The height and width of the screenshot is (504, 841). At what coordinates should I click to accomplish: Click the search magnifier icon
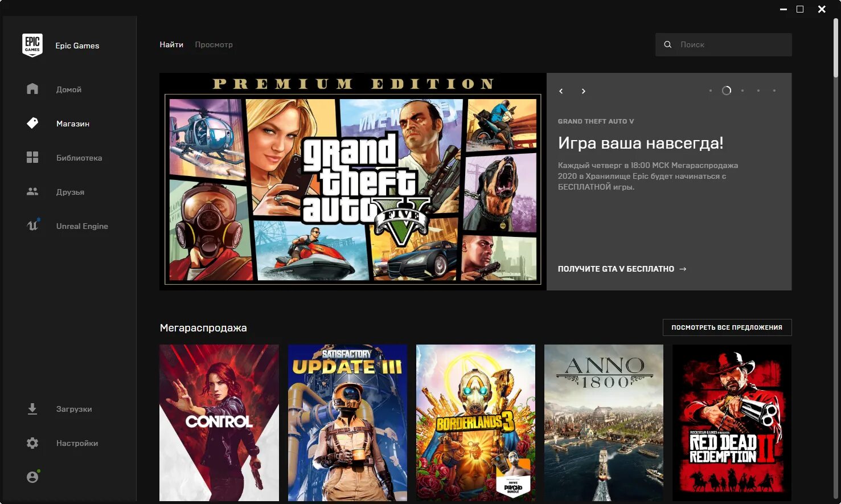[x=667, y=44]
